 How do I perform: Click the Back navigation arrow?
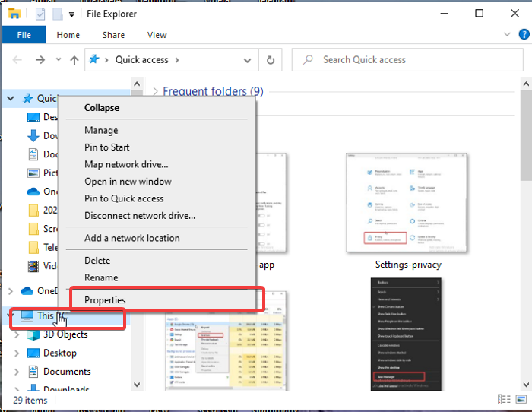click(x=17, y=60)
